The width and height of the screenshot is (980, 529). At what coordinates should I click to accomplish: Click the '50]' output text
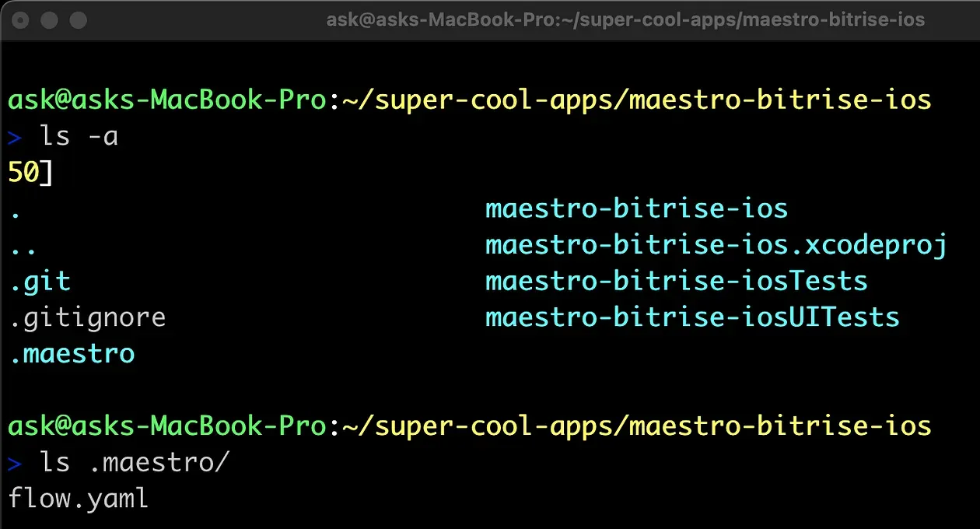point(31,173)
